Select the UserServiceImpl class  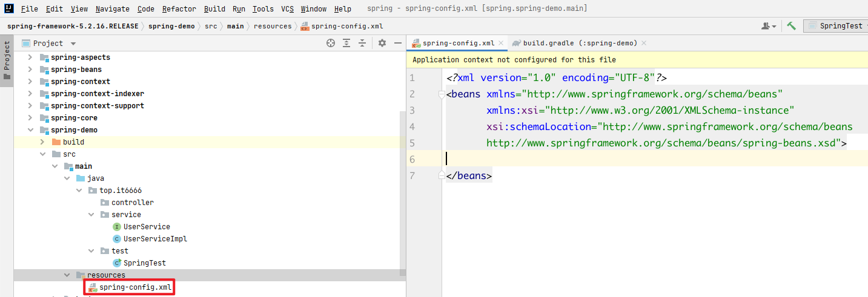pos(155,239)
